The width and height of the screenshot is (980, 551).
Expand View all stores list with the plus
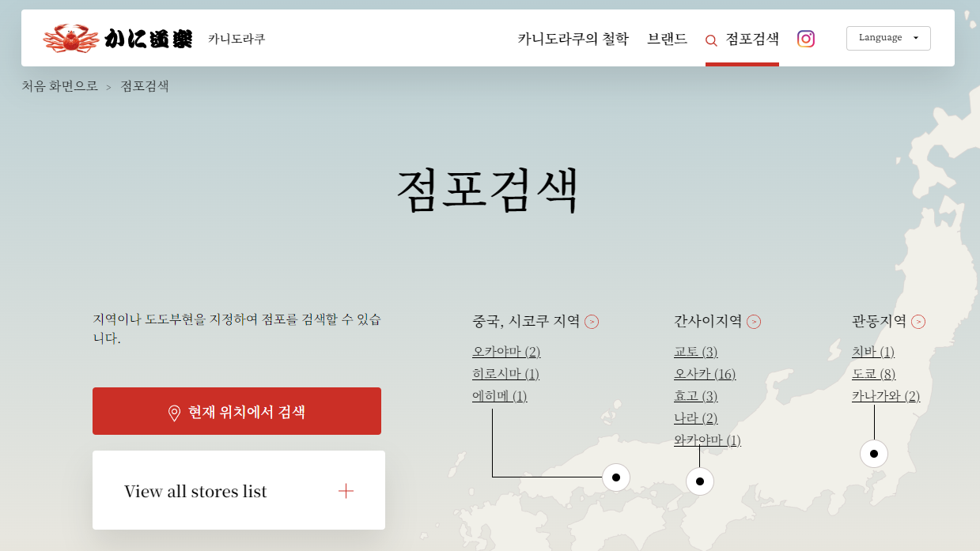pos(346,490)
